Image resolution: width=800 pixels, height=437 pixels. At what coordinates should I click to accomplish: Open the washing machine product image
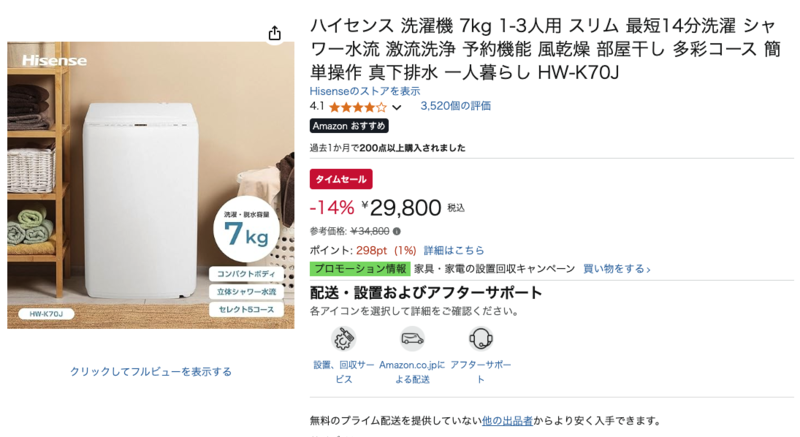[x=151, y=185]
